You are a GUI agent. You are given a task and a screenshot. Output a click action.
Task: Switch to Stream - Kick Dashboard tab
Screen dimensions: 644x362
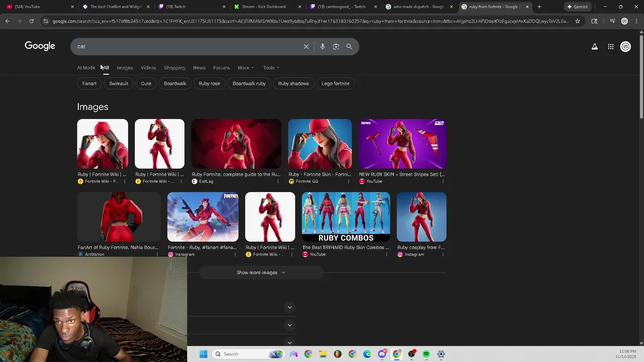click(x=267, y=7)
